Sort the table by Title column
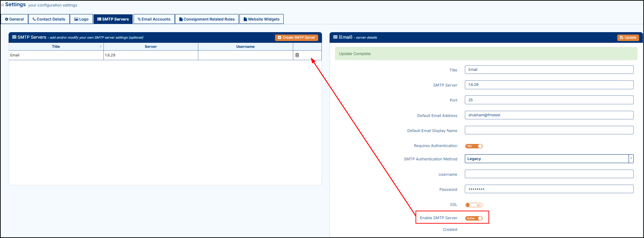The image size is (644, 238). point(56,47)
